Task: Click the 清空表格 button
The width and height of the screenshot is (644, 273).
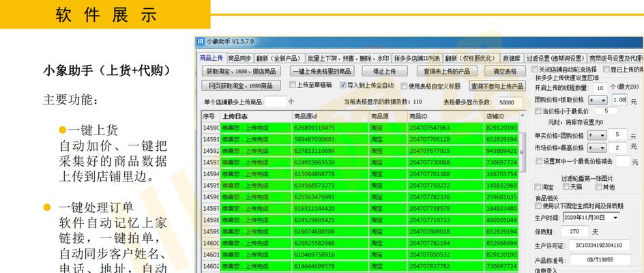Action: coord(506,71)
